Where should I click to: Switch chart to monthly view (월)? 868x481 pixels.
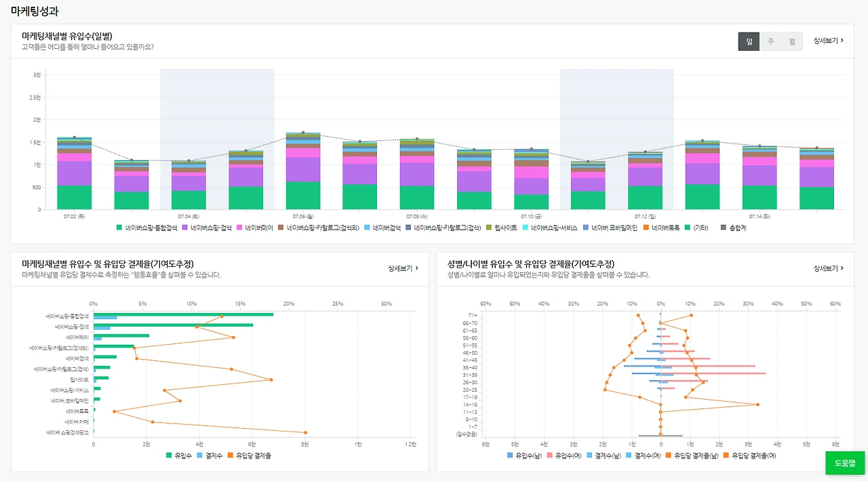click(x=792, y=41)
